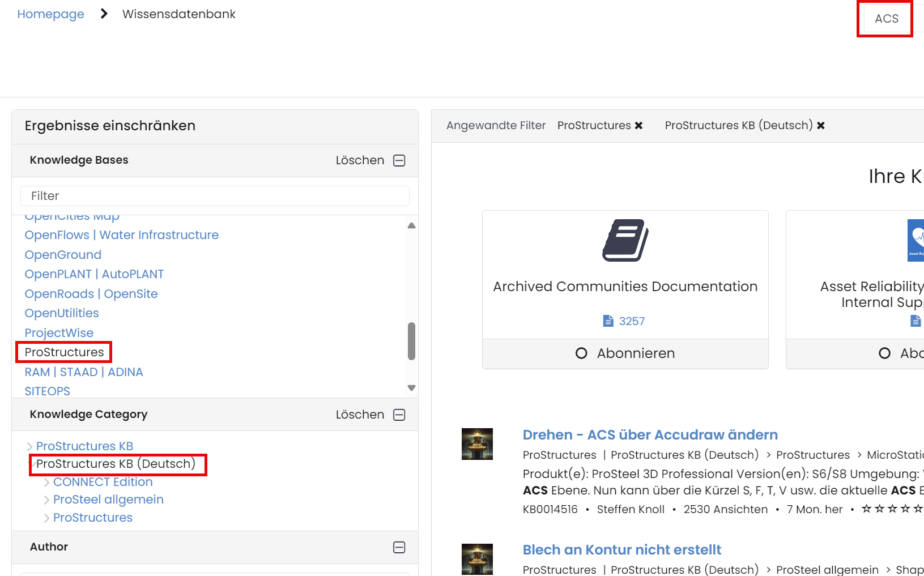
Task: Click the Filter input field
Action: 215,195
